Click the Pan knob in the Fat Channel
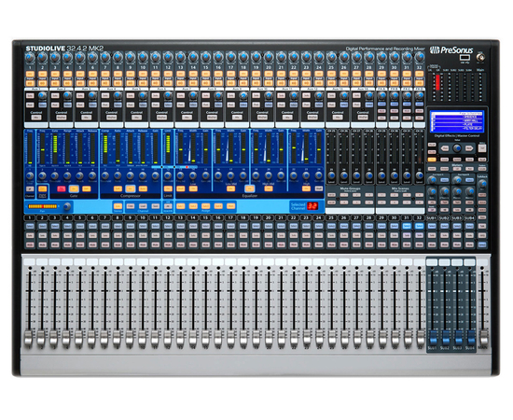The height and width of the screenshot is (420, 513). [67, 206]
